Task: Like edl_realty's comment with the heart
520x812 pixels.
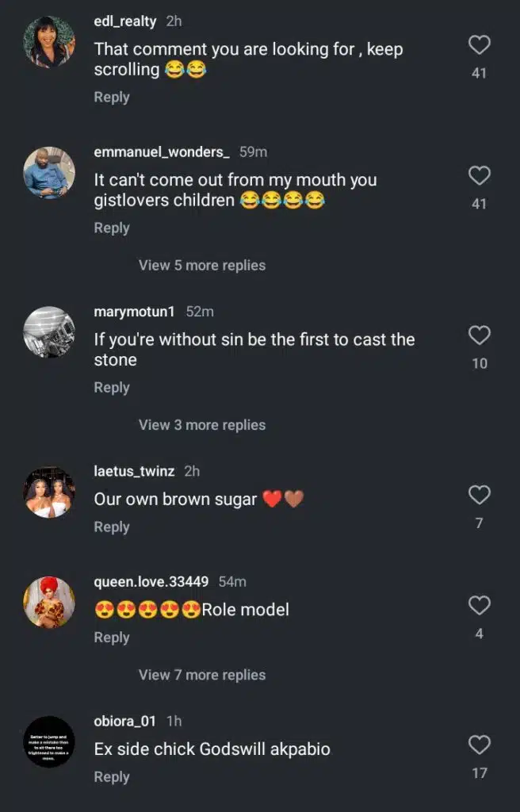Action: point(479,45)
